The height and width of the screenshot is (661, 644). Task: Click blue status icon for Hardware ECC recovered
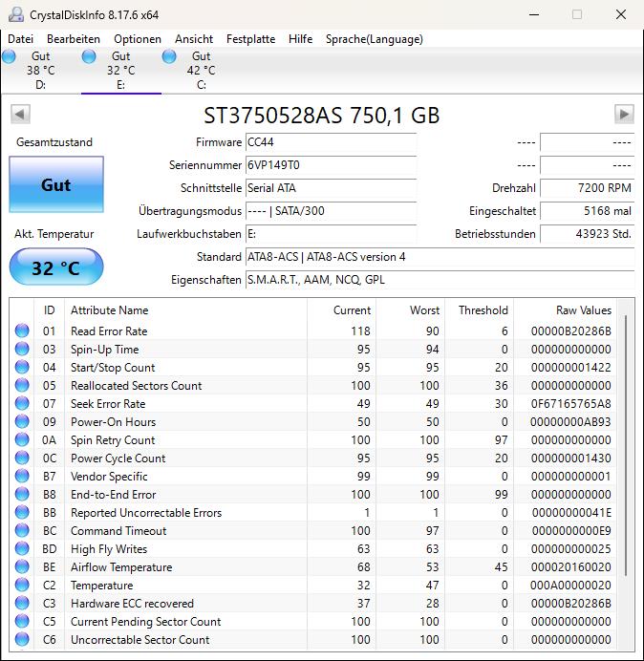(22, 603)
